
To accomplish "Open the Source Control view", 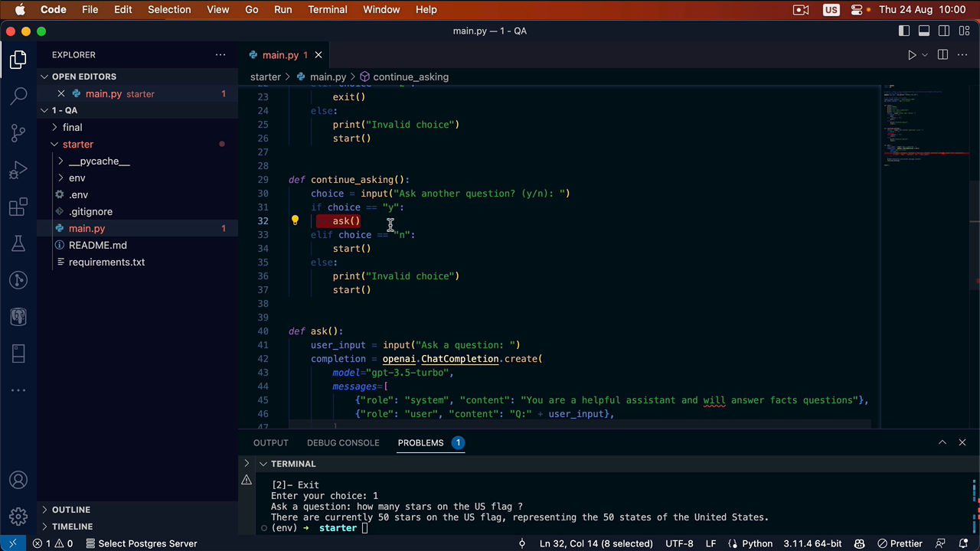I will click(18, 133).
